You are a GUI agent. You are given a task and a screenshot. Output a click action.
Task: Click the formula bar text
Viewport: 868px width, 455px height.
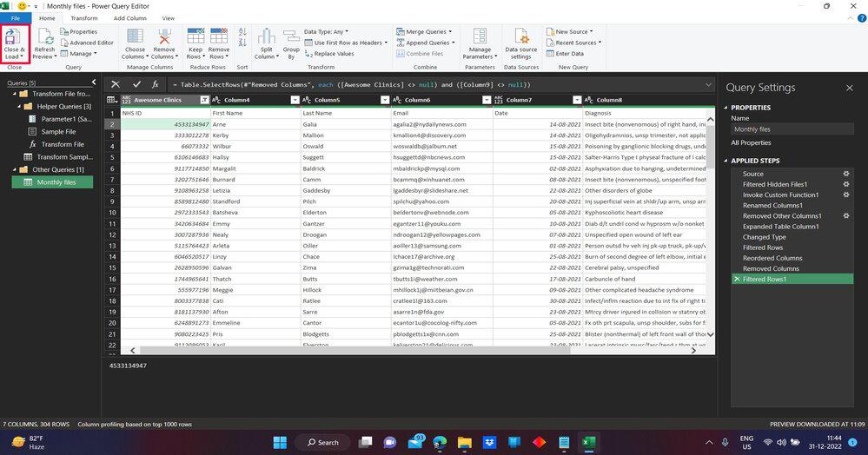click(352, 85)
